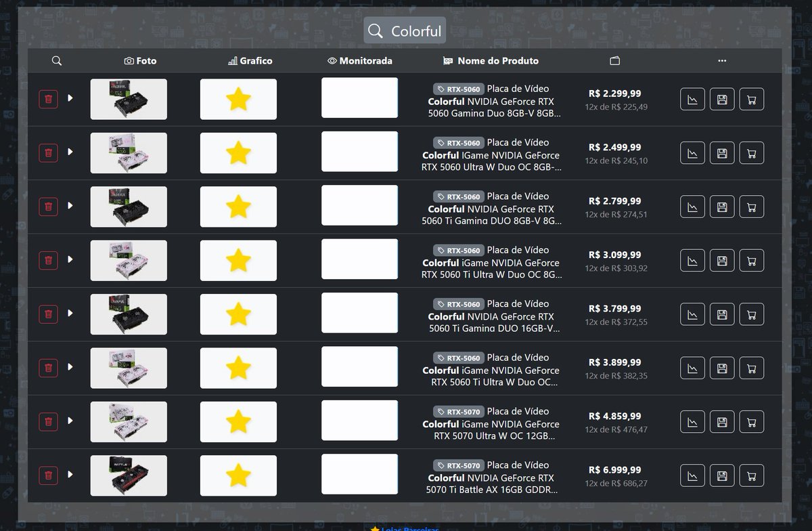812x531 pixels.
Task: Add R$ 2.499,99 item to cart
Action: pos(752,152)
